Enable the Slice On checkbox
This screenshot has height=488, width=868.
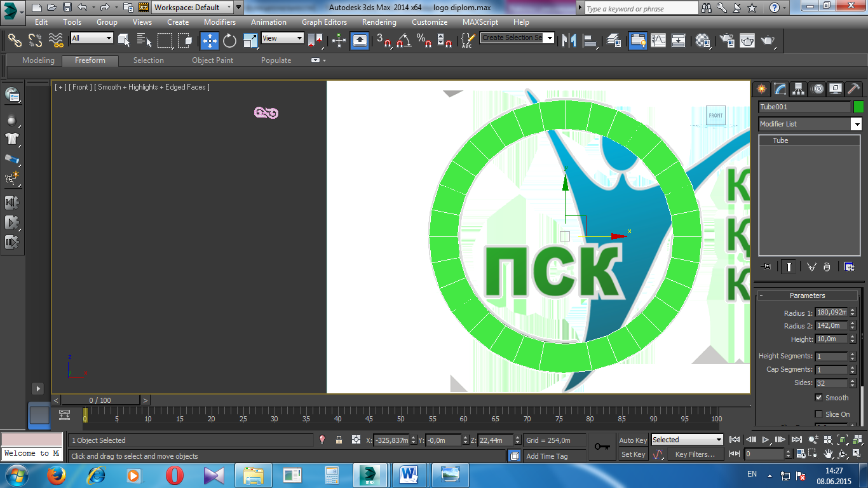[818, 414]
